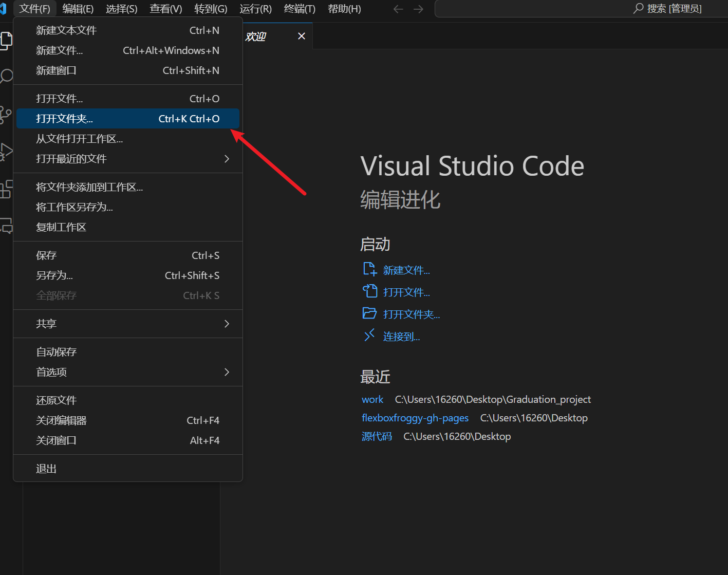Screen dimensions: 728x575
Task: Select 复制工作区 menu entry
Action: [x=128, y=227]
